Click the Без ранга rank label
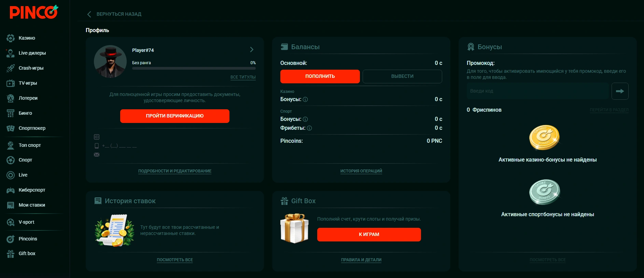Image resolution: width=644 pixels, height=278 pixels. 141,63
